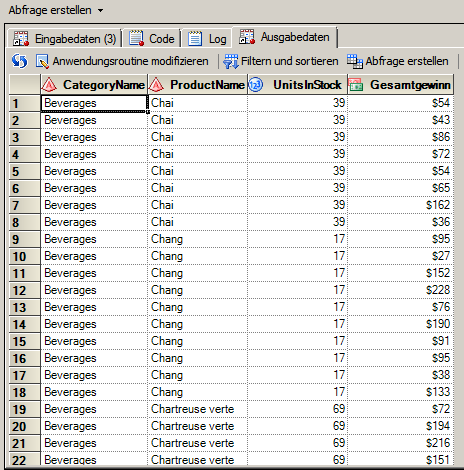The width and height of the screenshot is (464, 470).
Task: Select the Gesamtgewinn column header
Action: click(401, 85)
